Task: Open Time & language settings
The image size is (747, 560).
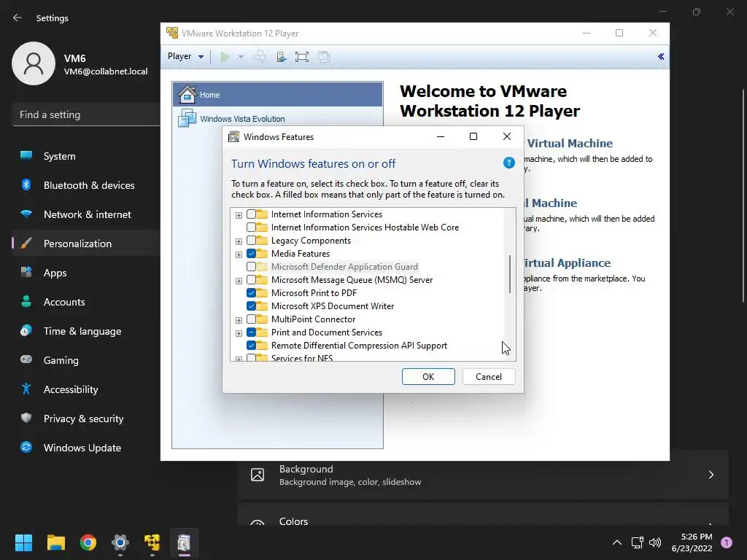Action: (86, 331)
